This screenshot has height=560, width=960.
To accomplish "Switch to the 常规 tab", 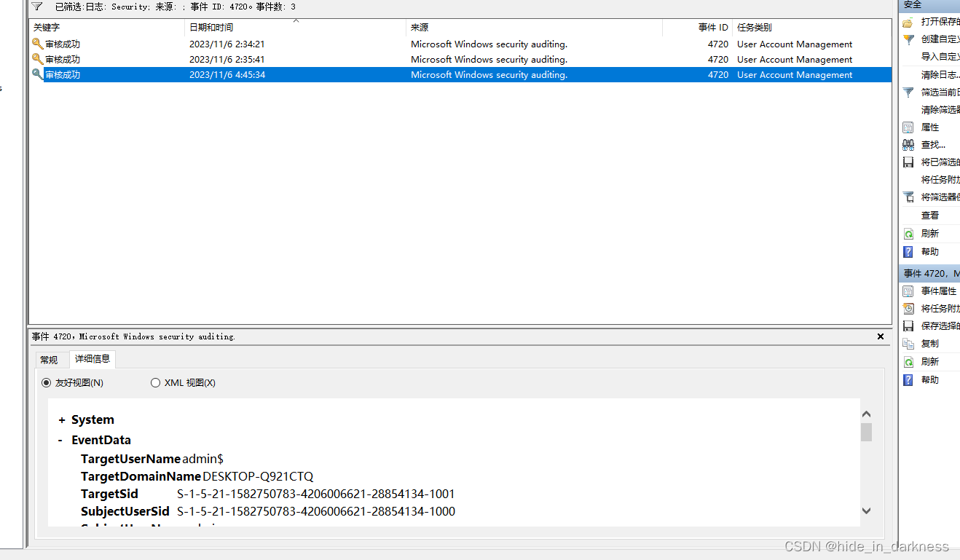I will [49, 360].
